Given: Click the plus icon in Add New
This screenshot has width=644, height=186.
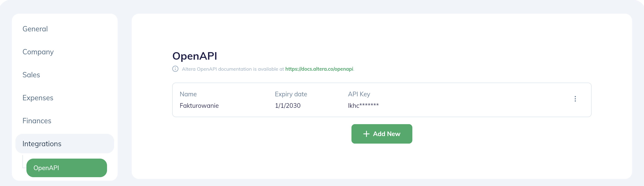Looking at the screenshot, I should click(366, 134).
